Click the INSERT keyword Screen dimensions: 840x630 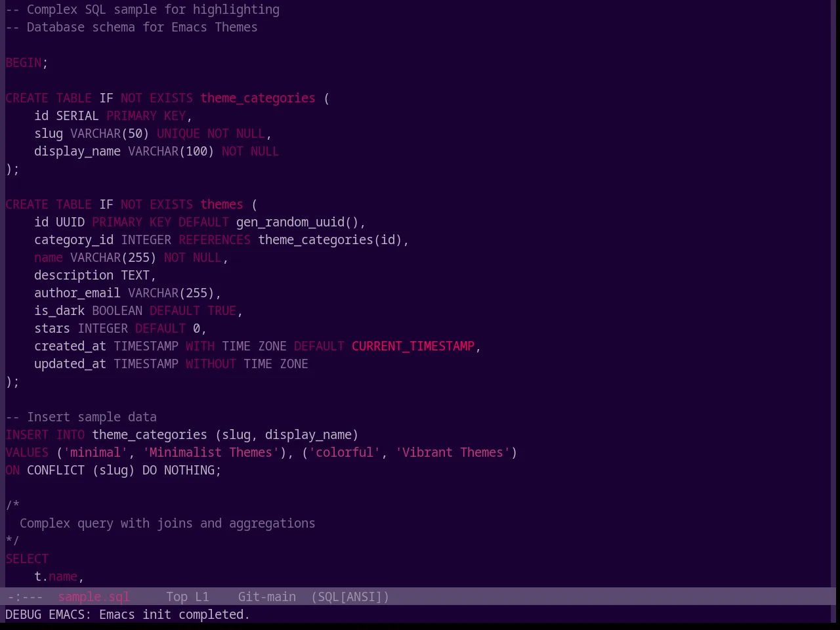click(x=27, y=435)
